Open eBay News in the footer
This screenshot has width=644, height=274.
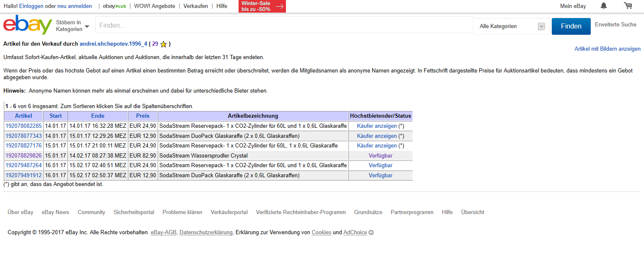tap(55, 212)
